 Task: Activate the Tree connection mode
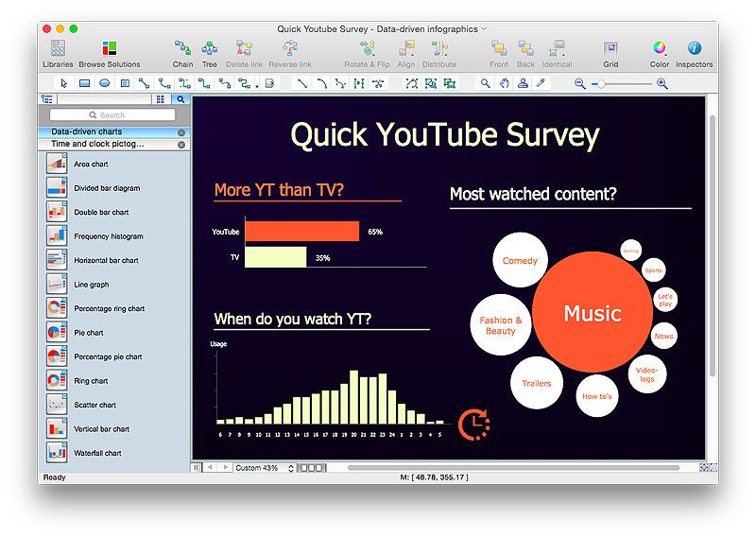(x=209, y=54)
